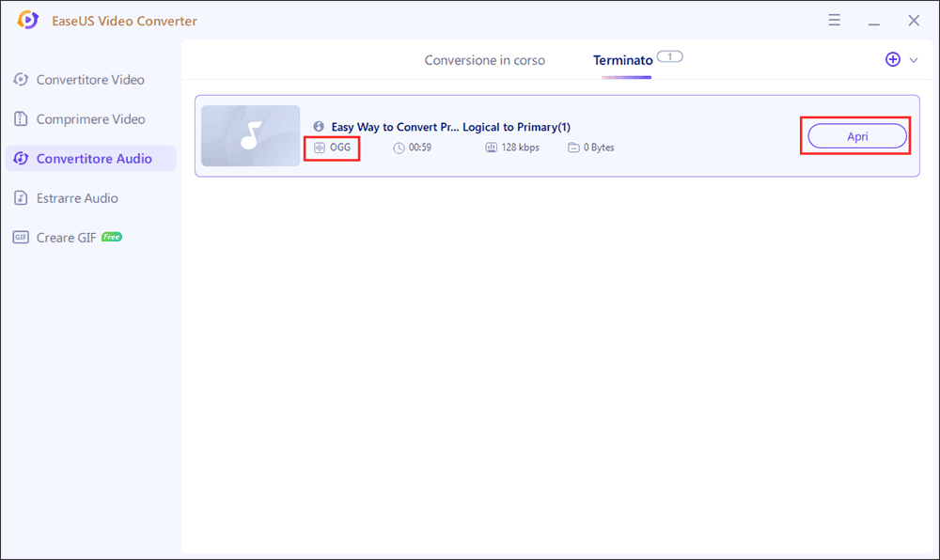940x560 pixels.
Task: Open the hamburger menu icon
Action: point(834,21)
